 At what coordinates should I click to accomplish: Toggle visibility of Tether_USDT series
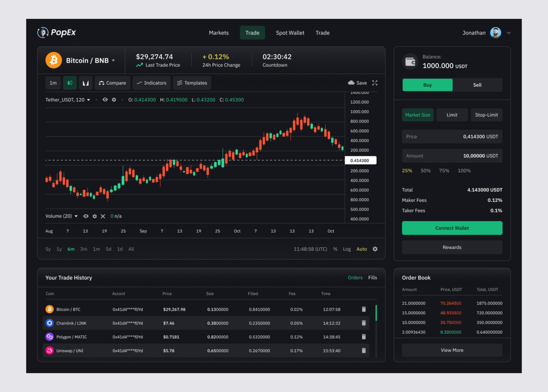[x=105, y=100]
